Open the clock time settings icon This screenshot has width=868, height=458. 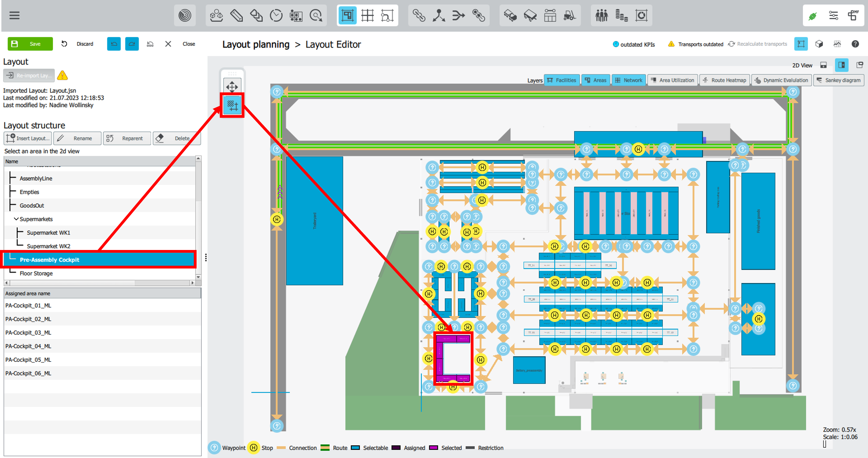coord(276,16)
